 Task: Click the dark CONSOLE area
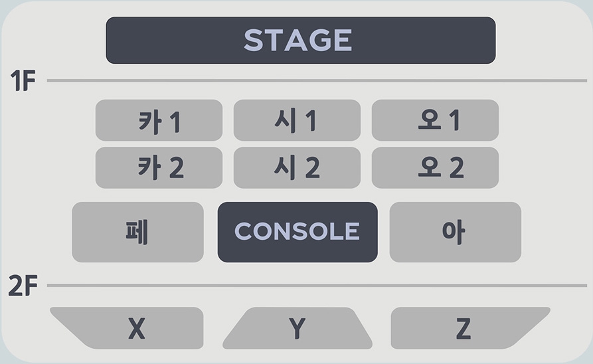pos(297,232)
